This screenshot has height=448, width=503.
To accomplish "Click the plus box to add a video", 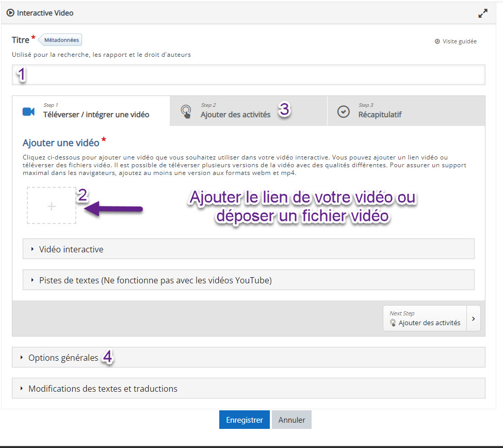I will 52,206.
